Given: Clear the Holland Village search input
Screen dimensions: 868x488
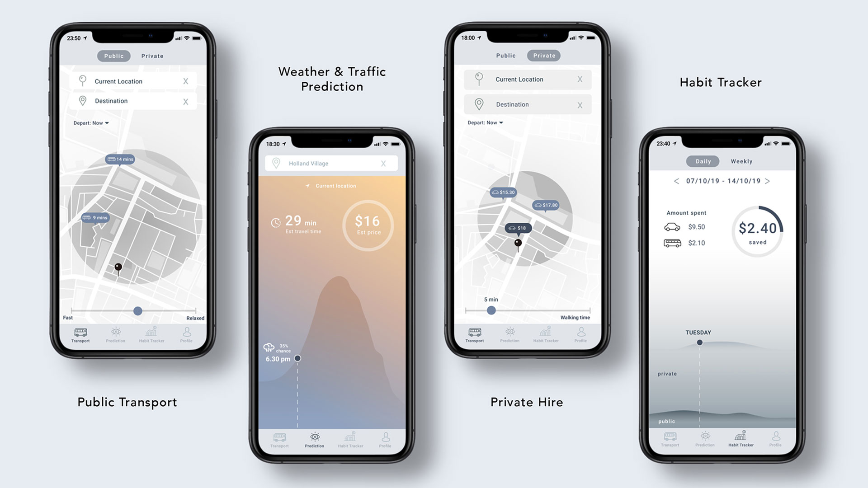Looking at the screenshot, I should (384, 163).
